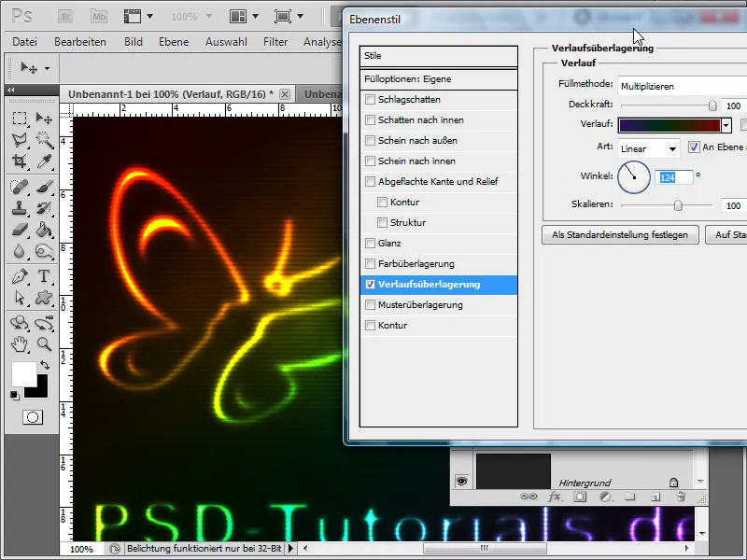Select the Eraser tool
This screenshot has width=747, height=560.
20,230
